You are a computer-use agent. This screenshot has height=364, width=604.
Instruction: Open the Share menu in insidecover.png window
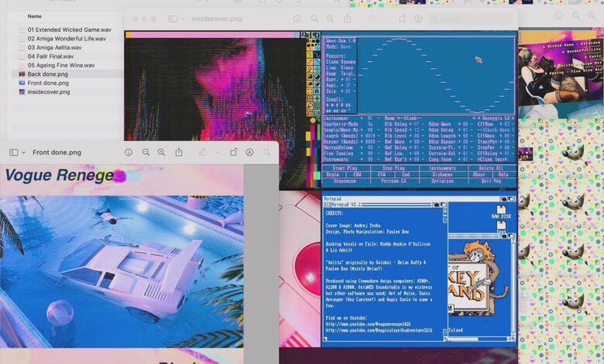pyautogui.click(x=348, y=19)
